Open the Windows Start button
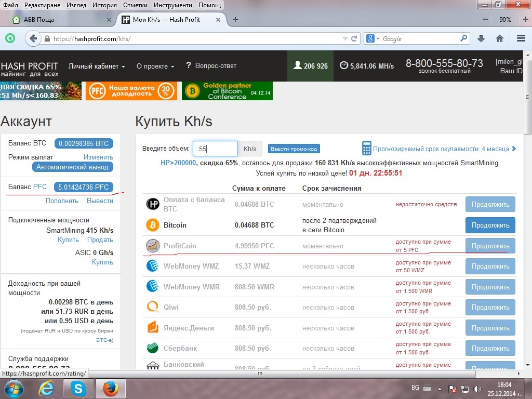 click(14, 389)
